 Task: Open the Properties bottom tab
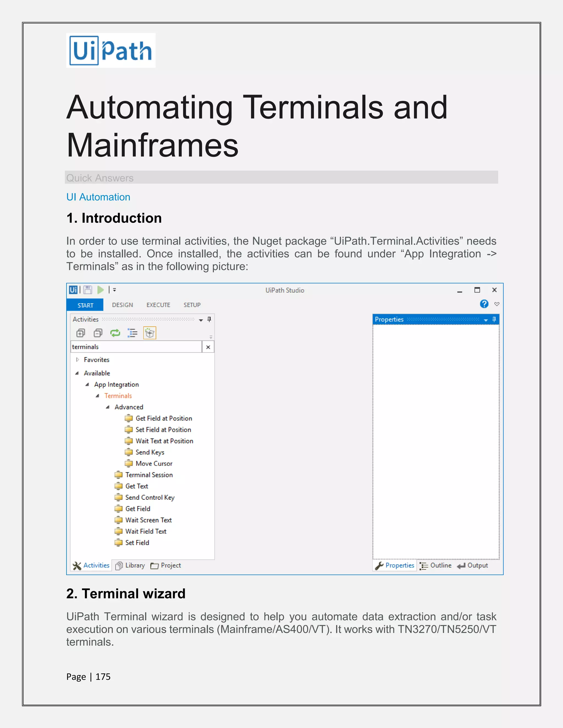(394, 566)
